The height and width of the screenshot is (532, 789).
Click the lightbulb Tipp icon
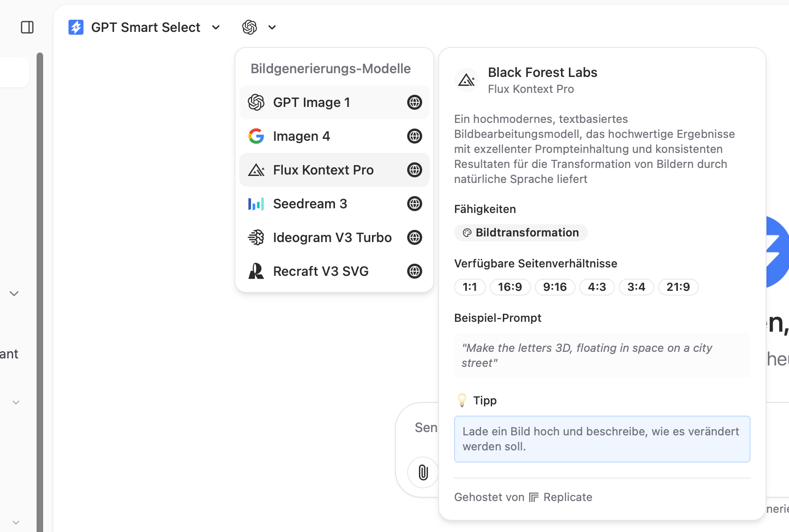pyautogui.click(x=462, y=400)
